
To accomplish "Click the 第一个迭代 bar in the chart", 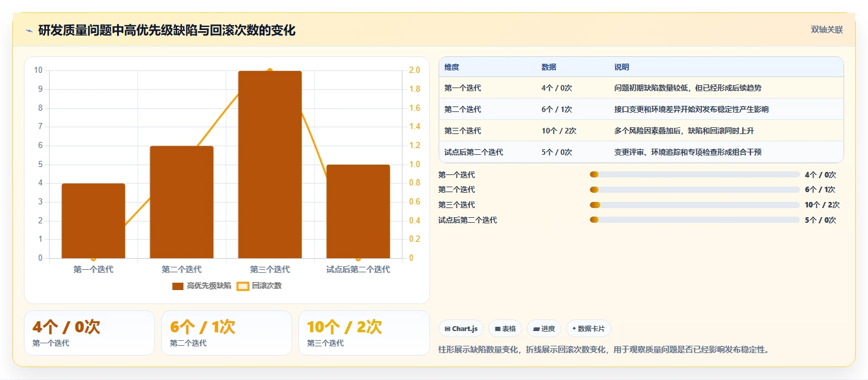I will [x=93, y=221].
